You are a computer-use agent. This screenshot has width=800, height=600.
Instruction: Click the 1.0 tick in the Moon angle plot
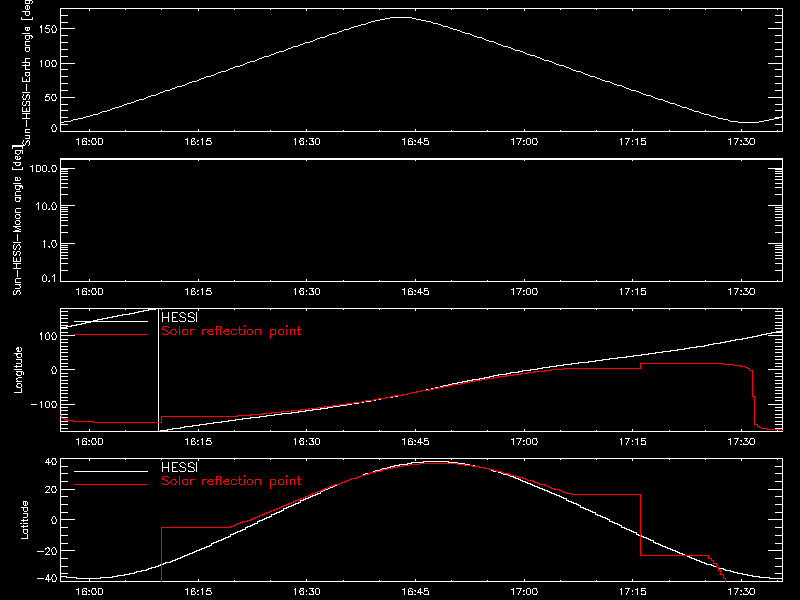(49, 244)
